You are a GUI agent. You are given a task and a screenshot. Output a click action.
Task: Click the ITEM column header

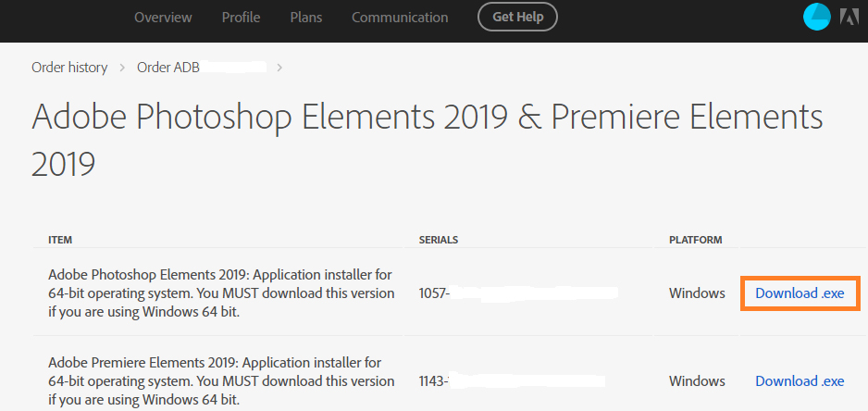(x=60, y=240)
